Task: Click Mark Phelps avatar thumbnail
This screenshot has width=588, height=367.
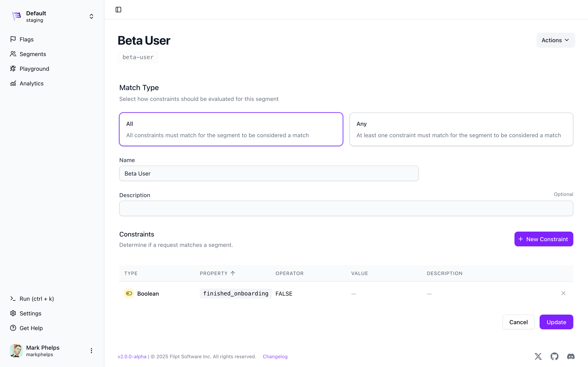Action: point(16,350)
